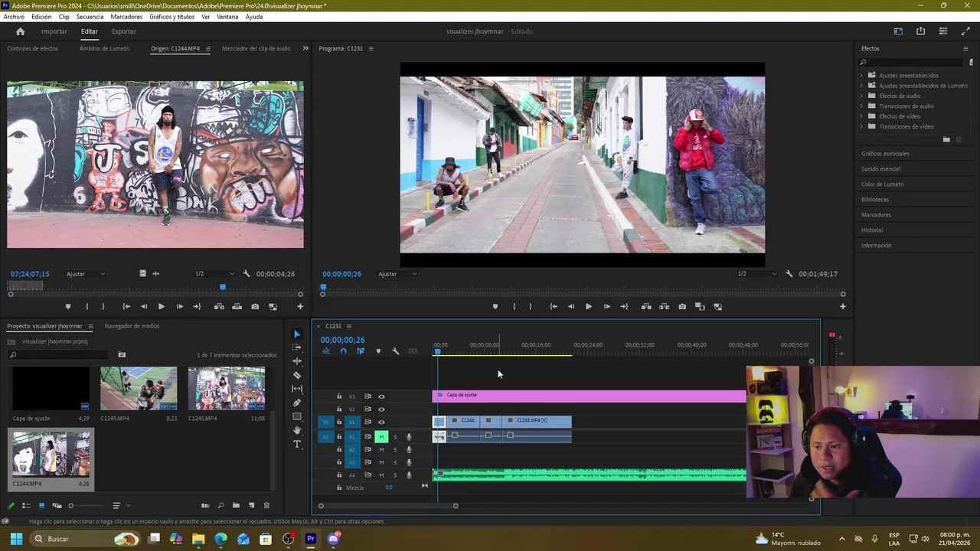The height and width of the screenshot is (551, 980).
Task: Select the Type (T) tool
Action: tap(297, 444)
